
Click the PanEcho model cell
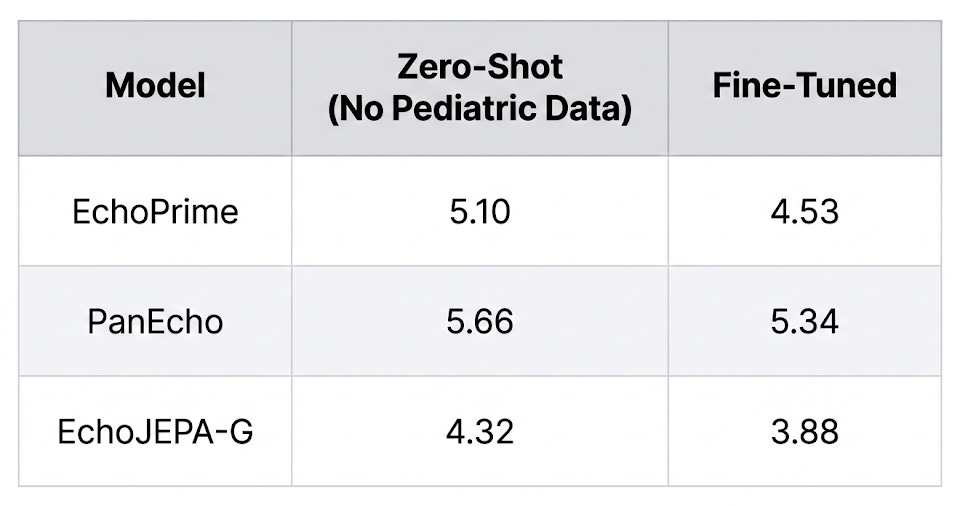(x=155, y=321)
